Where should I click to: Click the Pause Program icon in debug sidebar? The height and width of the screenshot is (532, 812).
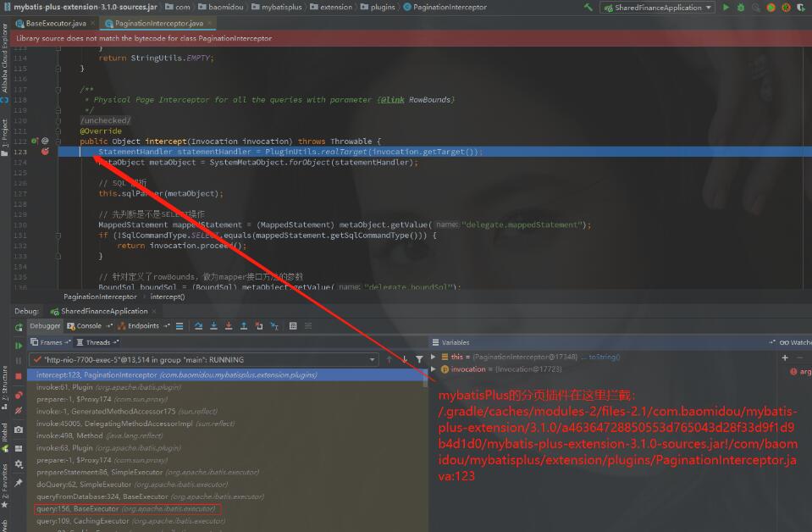(x=19, y=361)
